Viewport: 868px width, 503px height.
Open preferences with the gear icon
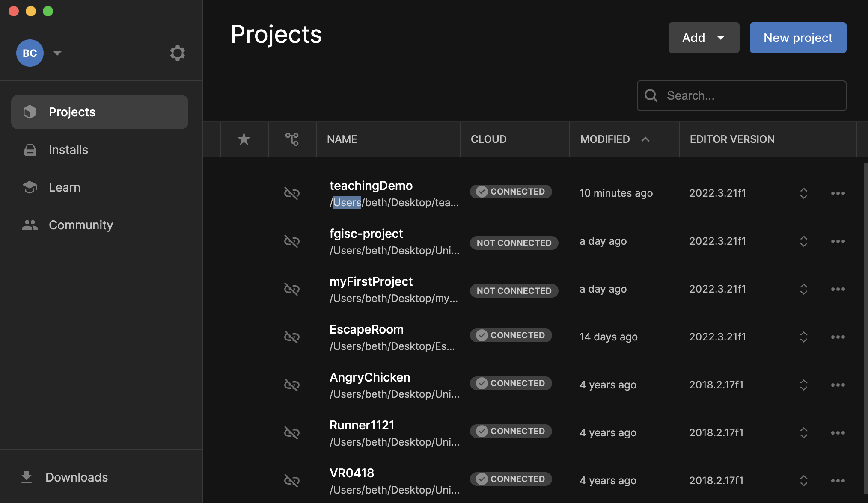tap(177, 53)
